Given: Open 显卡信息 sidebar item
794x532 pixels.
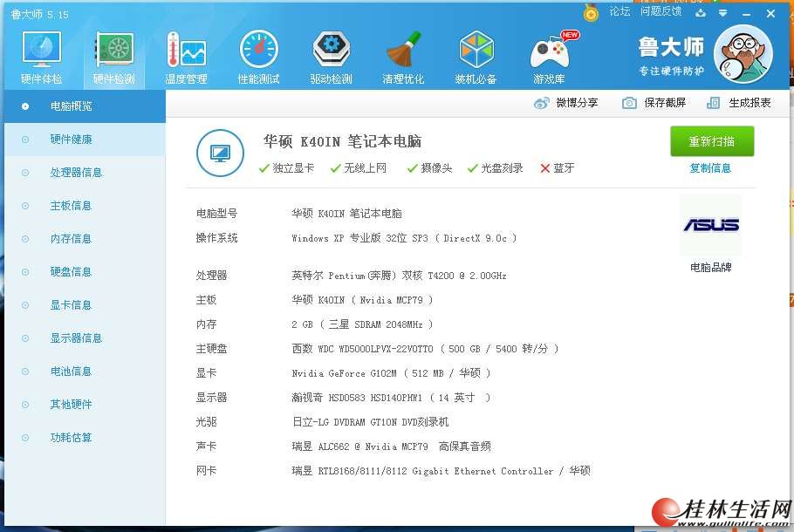Looking at the screenshot, I should pyautogui.click(x=85, y=305).
